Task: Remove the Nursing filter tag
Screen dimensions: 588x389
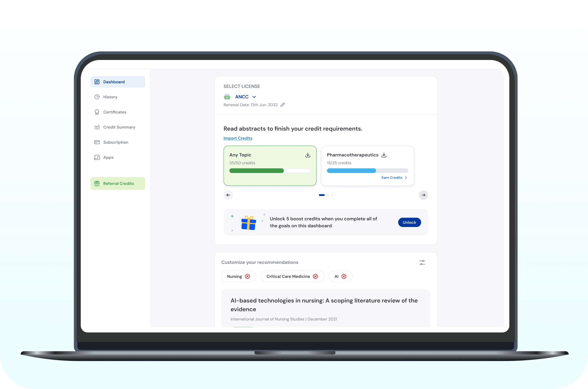Action: click(x=247, y=276)
